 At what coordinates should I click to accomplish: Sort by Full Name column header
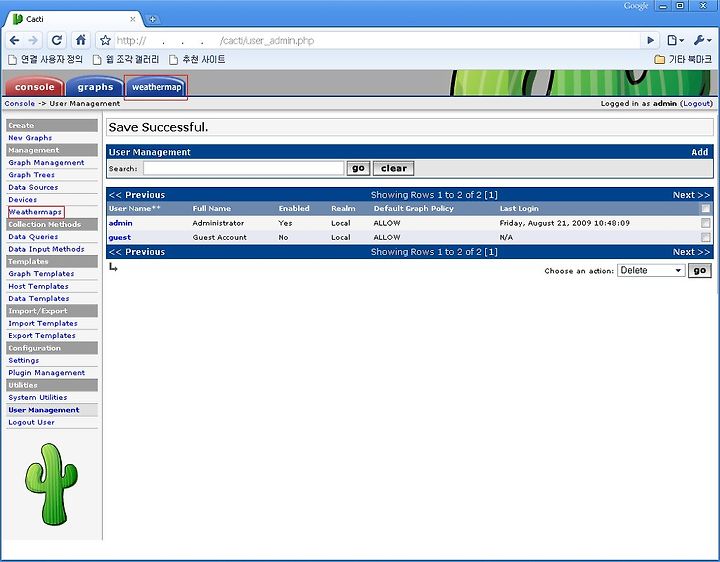click(212, 208)
